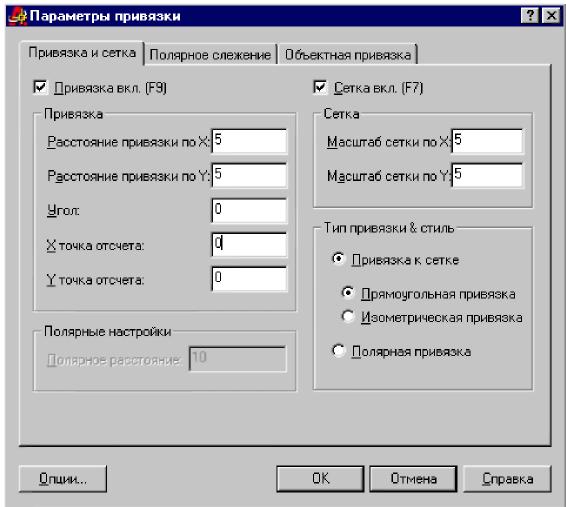Viewport: 566px width, 507px height.
Task: Click the Опции... button
Action: click(x=63, y=479)
